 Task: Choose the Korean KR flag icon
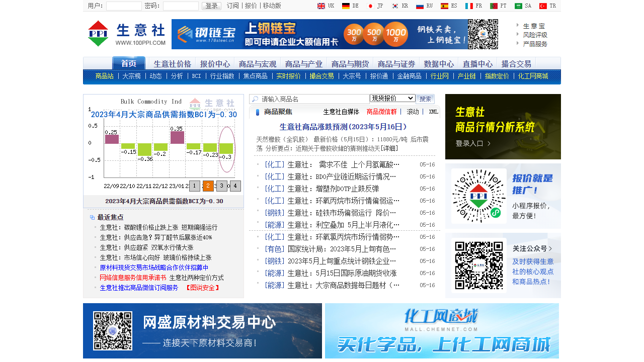395,6
